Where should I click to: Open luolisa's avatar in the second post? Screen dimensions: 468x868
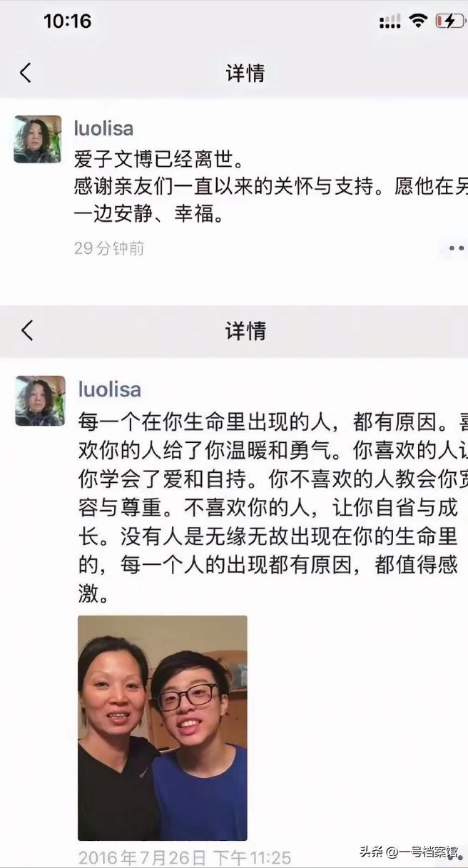pyautogui.click(x=40, y=401)
